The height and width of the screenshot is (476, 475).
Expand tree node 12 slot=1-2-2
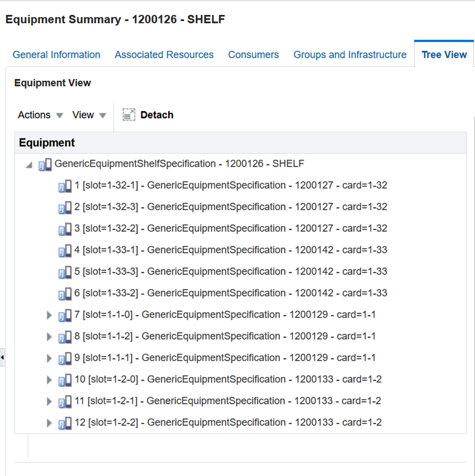(x=49, y=423)
